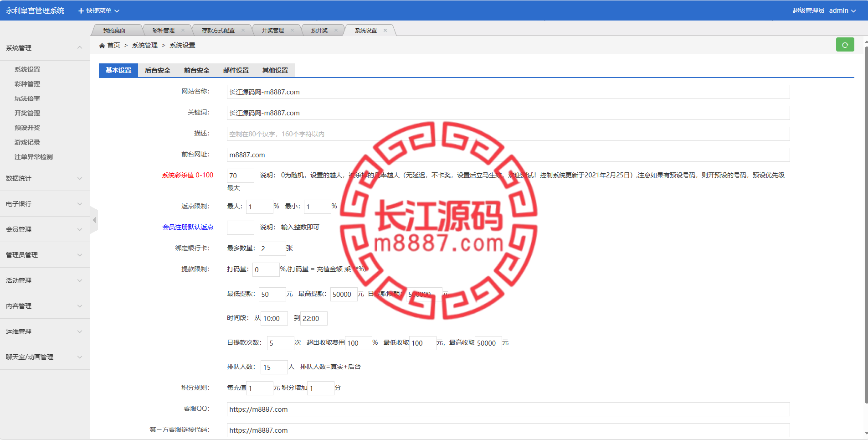868x440 pixels.
Task: Click the 最高收取 input showing 50000
Action: click(488, 343)
